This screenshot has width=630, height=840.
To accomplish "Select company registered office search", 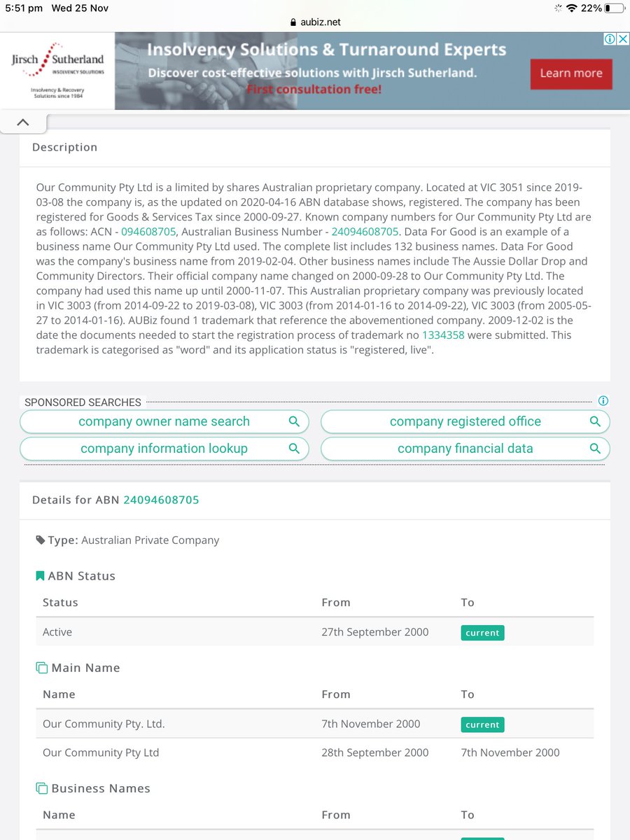I will [465, 421].
